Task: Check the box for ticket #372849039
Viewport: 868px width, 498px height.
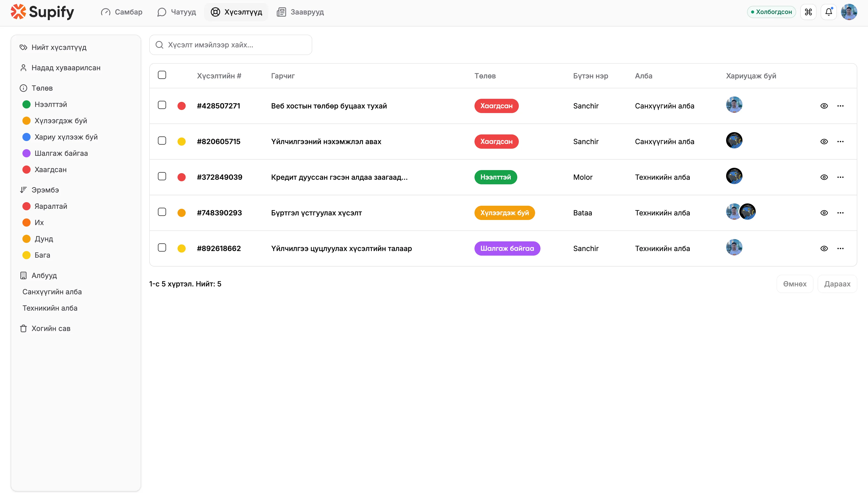Action: click(162, 176)
